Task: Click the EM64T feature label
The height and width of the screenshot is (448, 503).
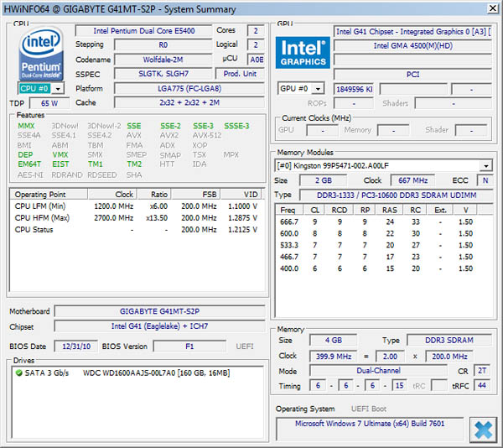Action: pos(29,164)
